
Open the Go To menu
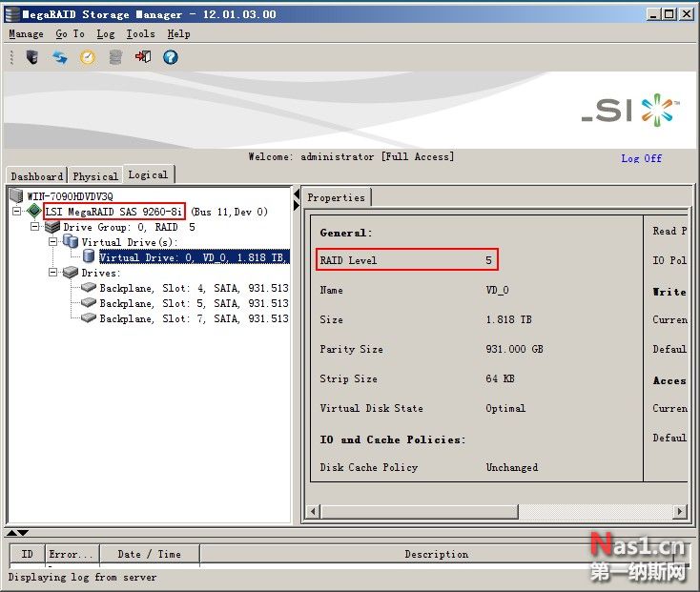point(70,34)
